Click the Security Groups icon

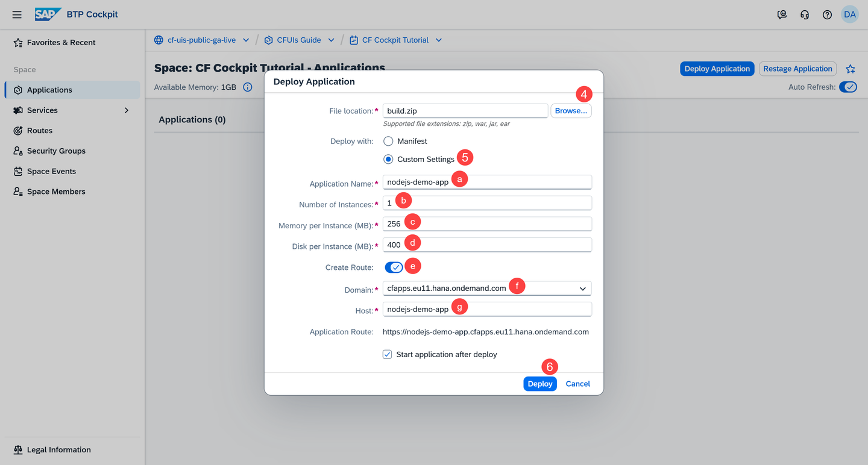point(18,151)
